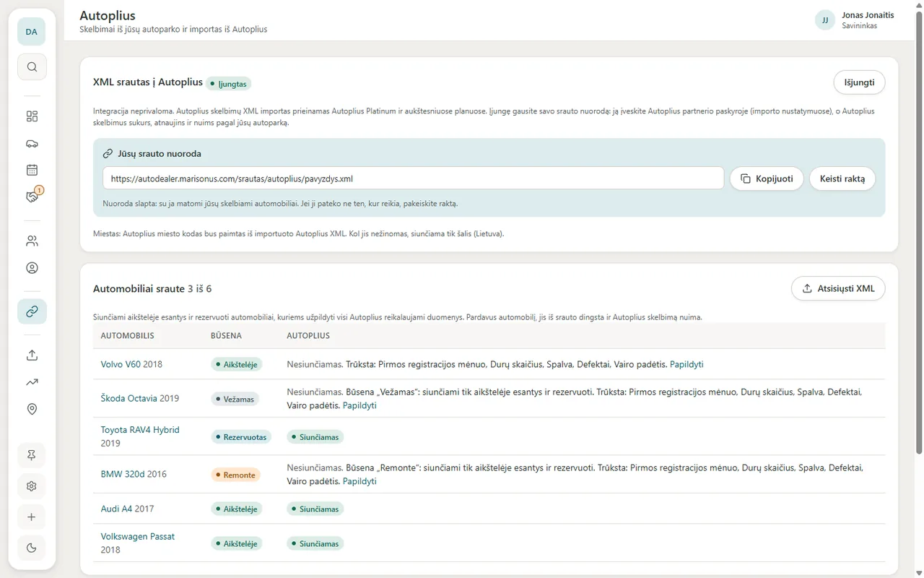This screenshot has width=924, height=578.
Task: Click the user profile circle sidebar icon
Action: (x=32, y=268)
